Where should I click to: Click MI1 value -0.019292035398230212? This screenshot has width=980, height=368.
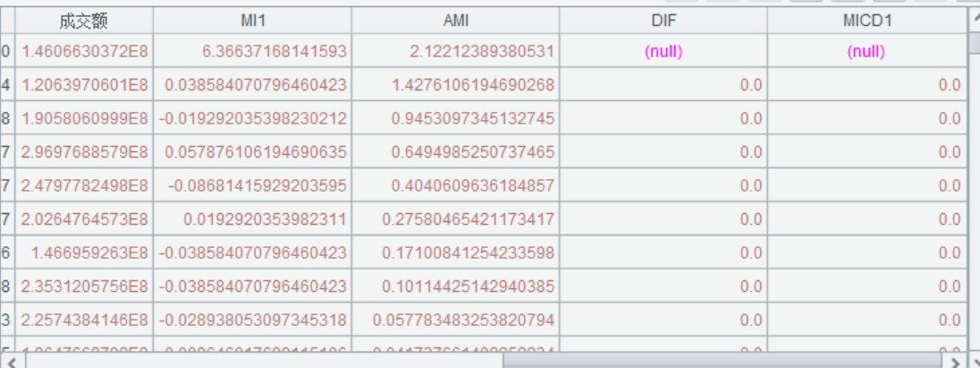tap(252, 119)
